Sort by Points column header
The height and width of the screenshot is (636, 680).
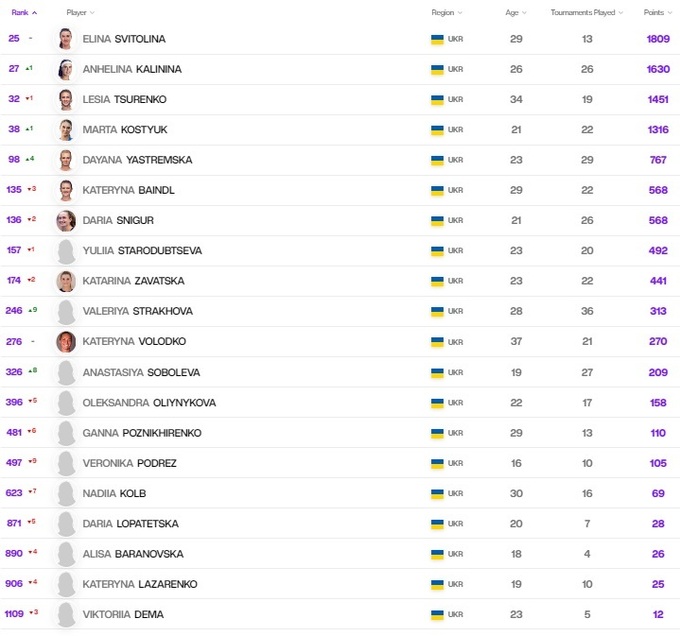point(654,13)
